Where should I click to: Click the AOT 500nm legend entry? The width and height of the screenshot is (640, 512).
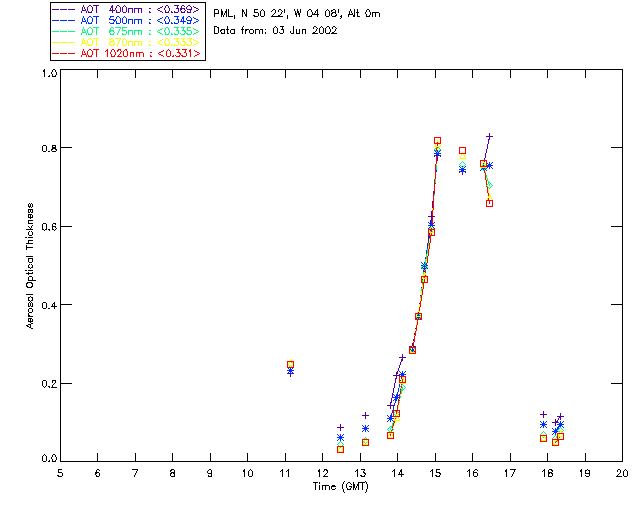point(126,20)
